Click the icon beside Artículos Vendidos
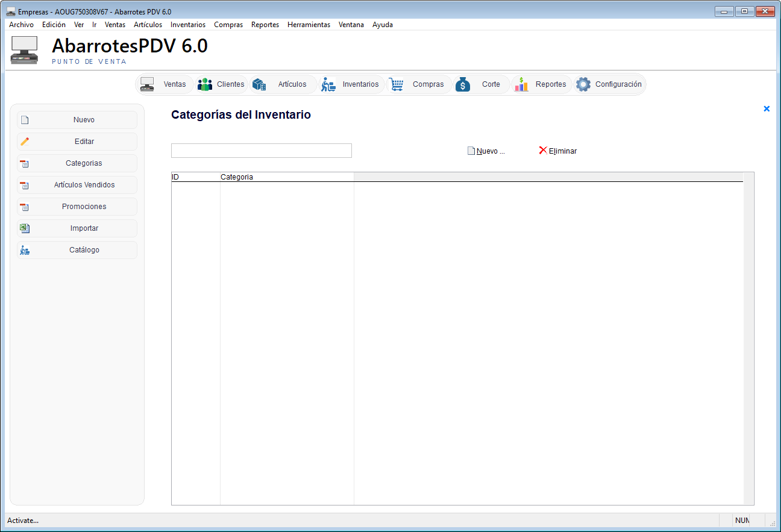The width and height of the screenshot is (781, 532). pyautogui.click(x=25, y=185)
